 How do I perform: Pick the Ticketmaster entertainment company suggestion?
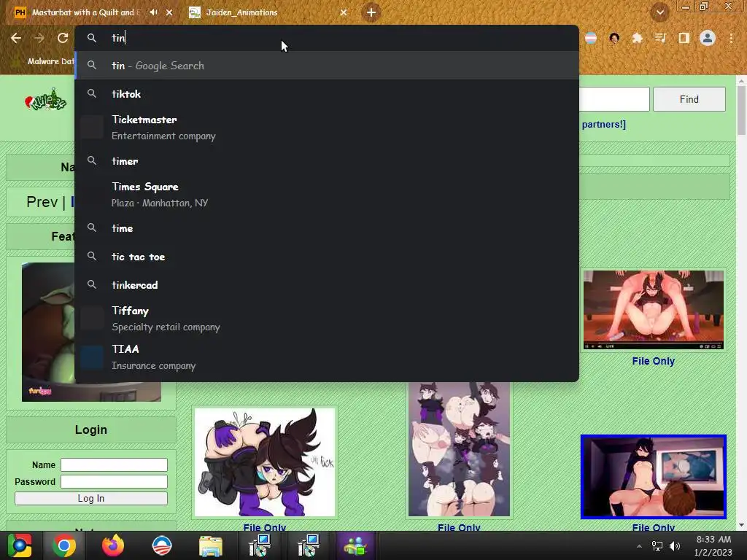327,127
